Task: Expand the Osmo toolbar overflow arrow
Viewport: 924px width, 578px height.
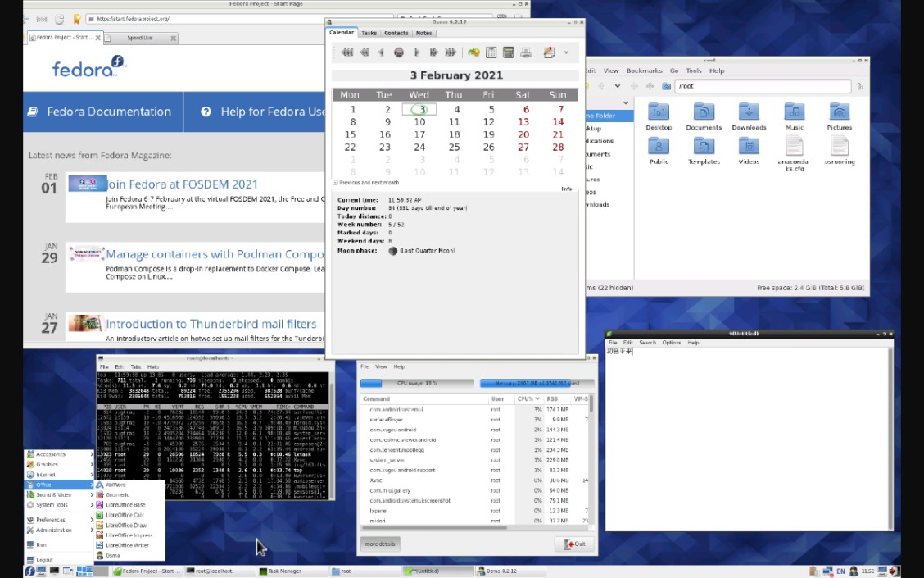Action: pos(566,52)
